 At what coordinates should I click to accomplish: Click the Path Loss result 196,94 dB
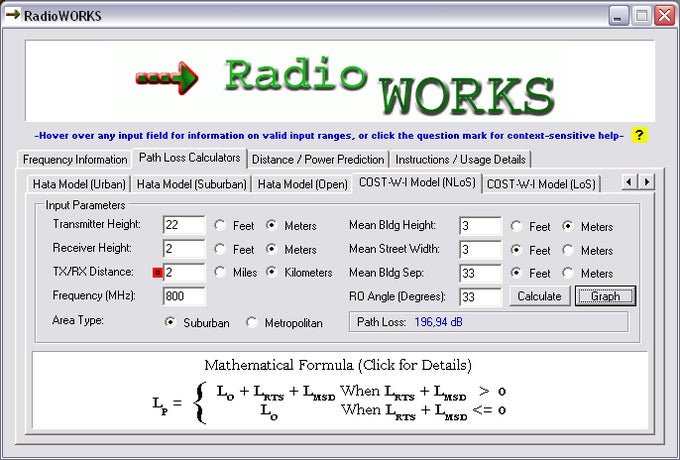(438, 322)
